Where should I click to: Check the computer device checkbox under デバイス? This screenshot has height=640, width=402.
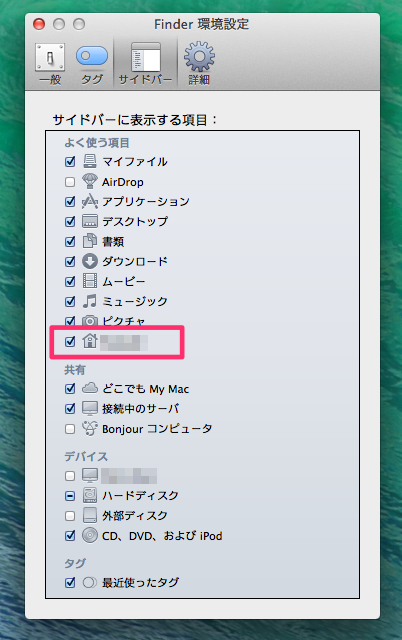70,476
